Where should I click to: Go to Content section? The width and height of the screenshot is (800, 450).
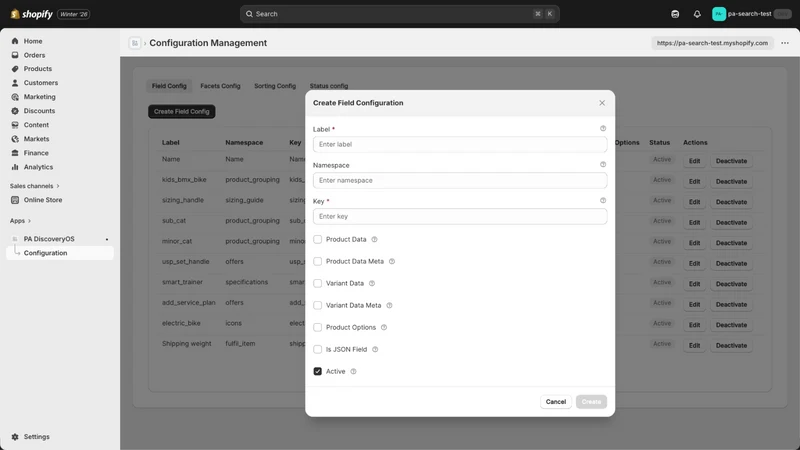36,125
